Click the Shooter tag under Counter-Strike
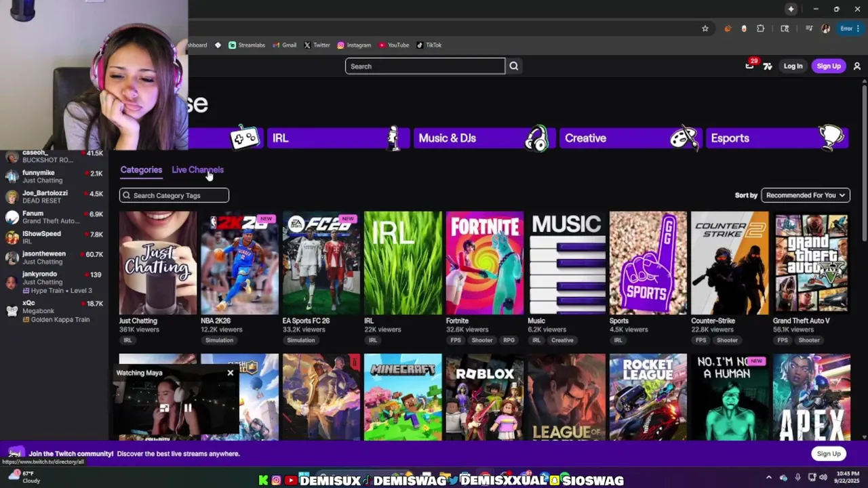 point(727,340)
